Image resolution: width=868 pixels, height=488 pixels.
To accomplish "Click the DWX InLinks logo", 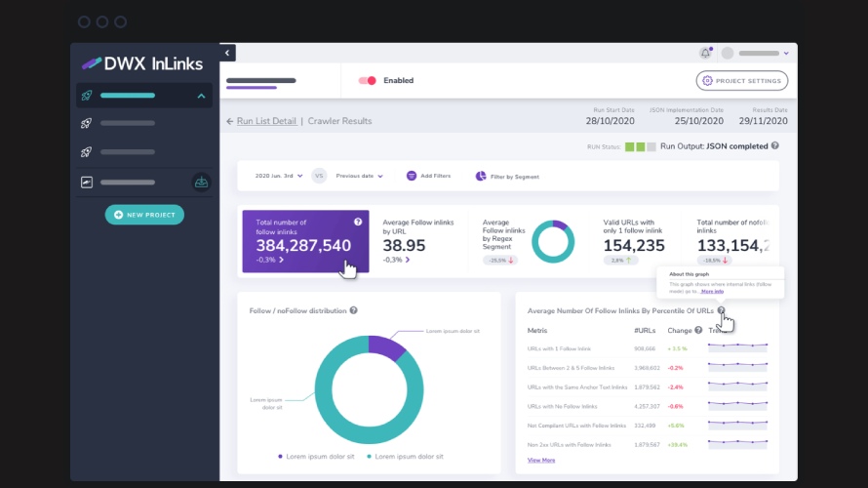I will [x=142, y=63].
